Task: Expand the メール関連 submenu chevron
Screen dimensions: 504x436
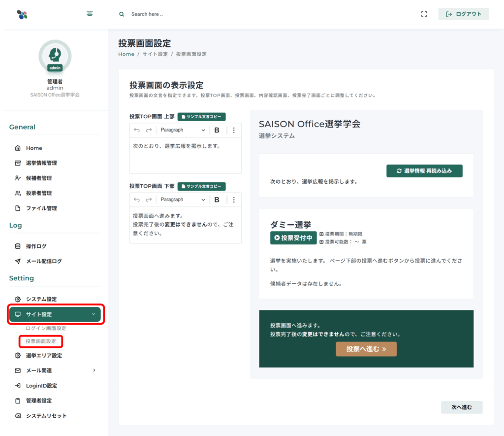Action: (x=94, y=370)
